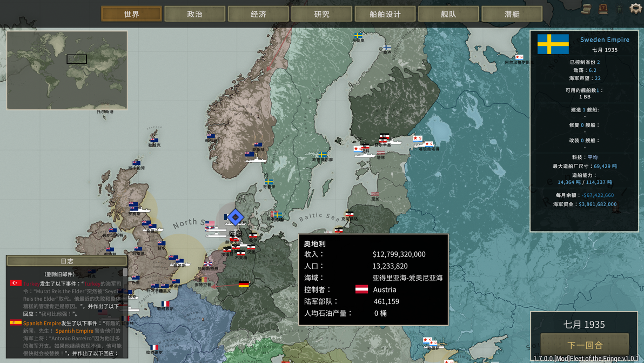Image resolution: width=644 pixels, height=363 pixels.
Task: Click the viewport rectangle on the minimap
Action: tap(77, 59)
